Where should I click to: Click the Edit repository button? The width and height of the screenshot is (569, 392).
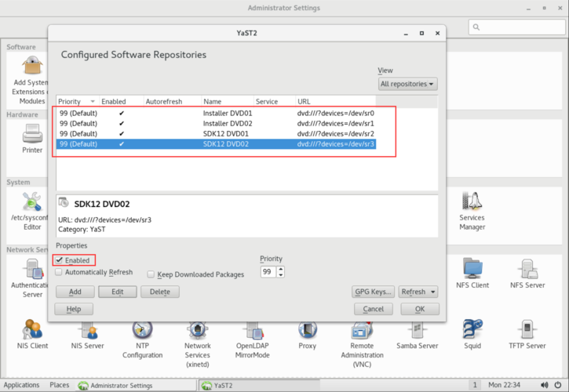tap(118, 292)
